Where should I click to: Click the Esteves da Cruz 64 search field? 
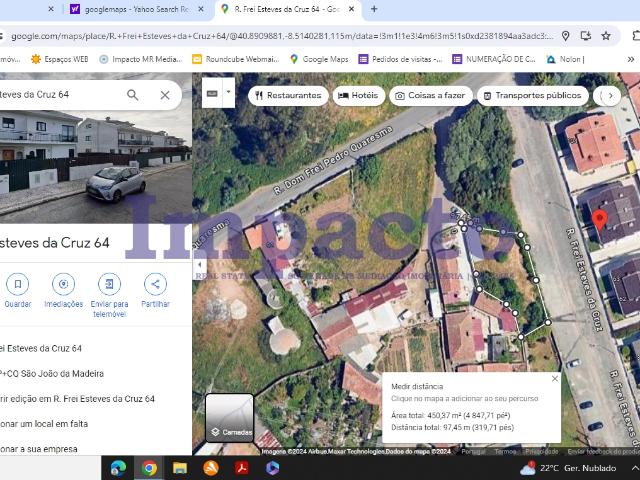coord(61,95)
